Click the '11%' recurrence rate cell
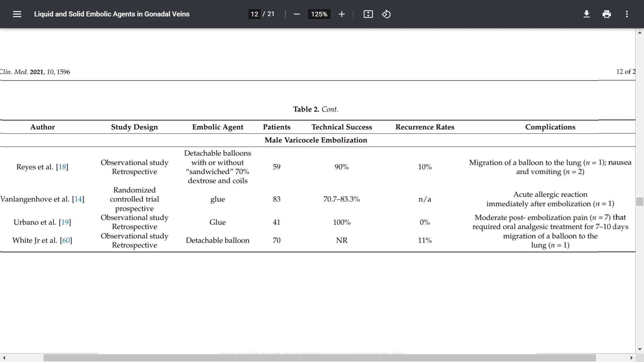This screenshot has width=644, height=362. tap(425, 240)
